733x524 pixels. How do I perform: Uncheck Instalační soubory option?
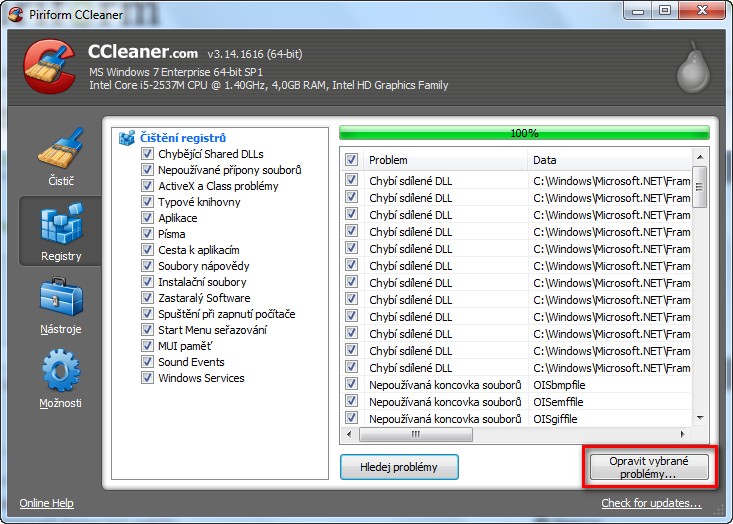click(147, 282)
